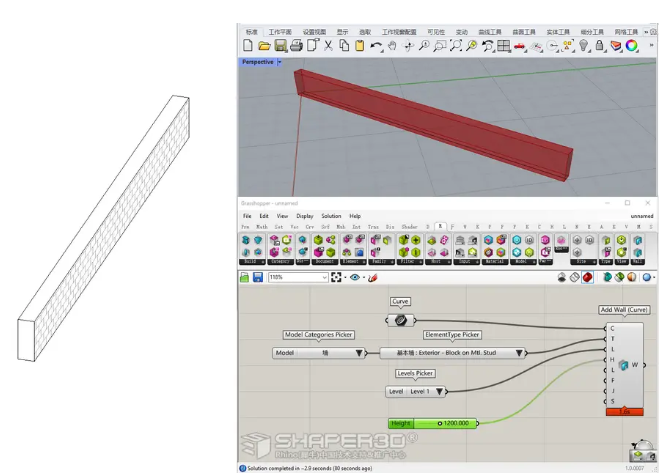Click the red car set-view icon
Image resolution: width=659 pixels, height=476 pixels.
pyautogui.click(x=520, y=46)
